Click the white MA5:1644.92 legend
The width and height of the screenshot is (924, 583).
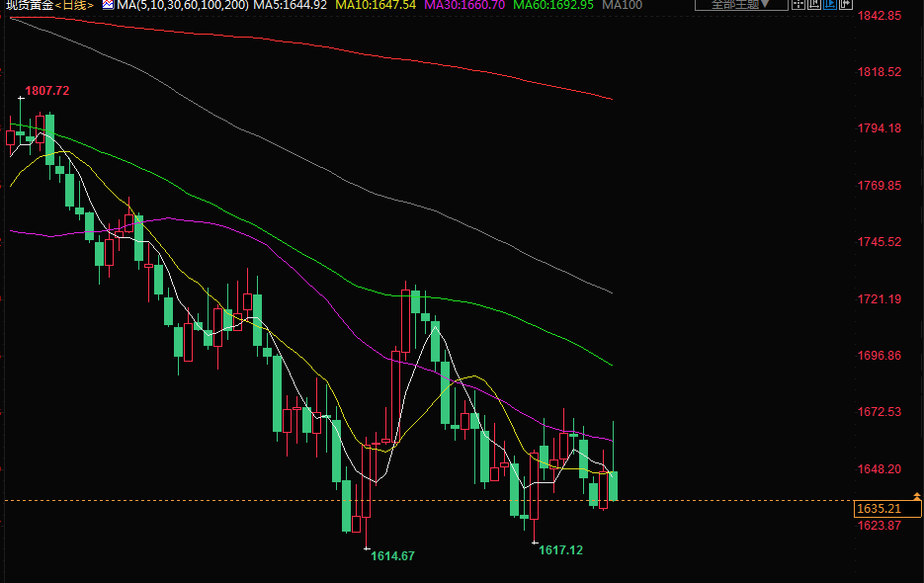pos(291,5)
